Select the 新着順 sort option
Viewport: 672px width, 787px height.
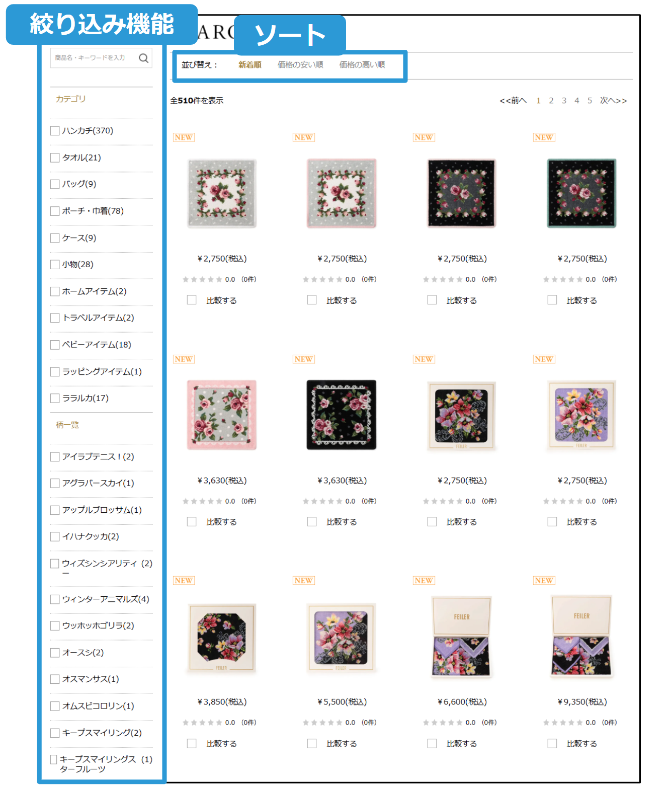tap(250, 65)
